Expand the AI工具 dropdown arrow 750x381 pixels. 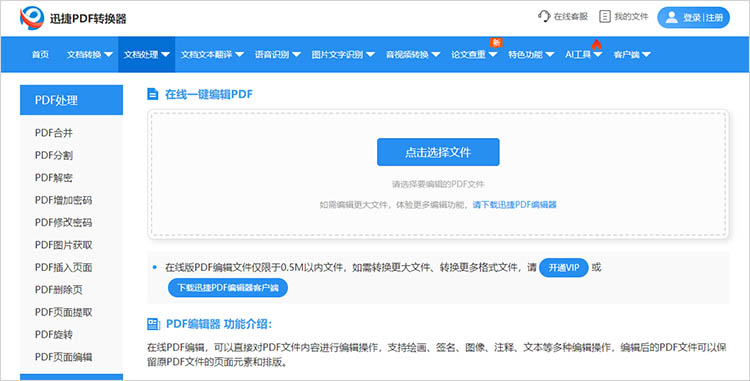pos(597,55)
